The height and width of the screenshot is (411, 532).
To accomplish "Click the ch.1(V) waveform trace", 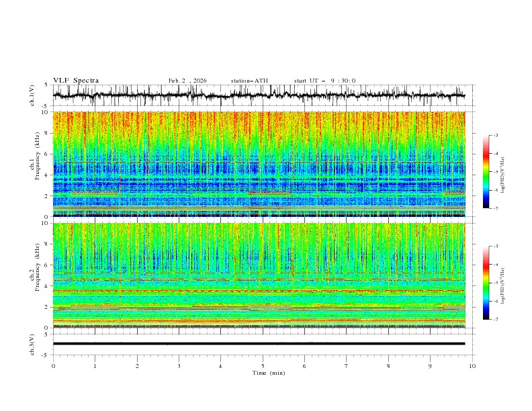I will tap(259, 95).
